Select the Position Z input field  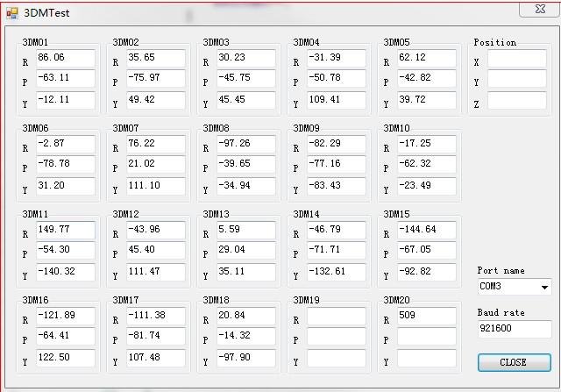(516, 101)
